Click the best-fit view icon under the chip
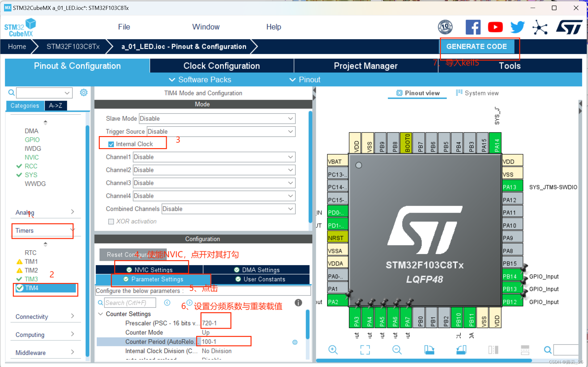Screen dimensions: 588x367 pyautogui.click(x=365, y=350)
